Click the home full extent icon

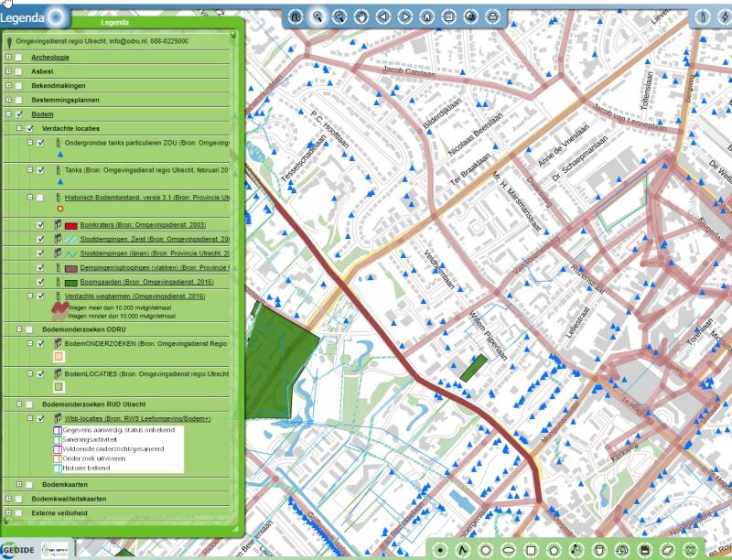(x=426, y=17)
